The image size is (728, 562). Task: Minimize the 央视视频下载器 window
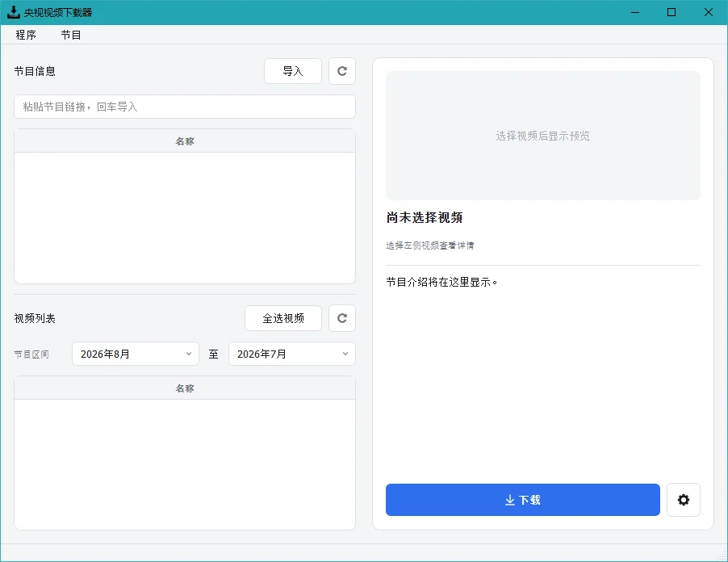635,12
